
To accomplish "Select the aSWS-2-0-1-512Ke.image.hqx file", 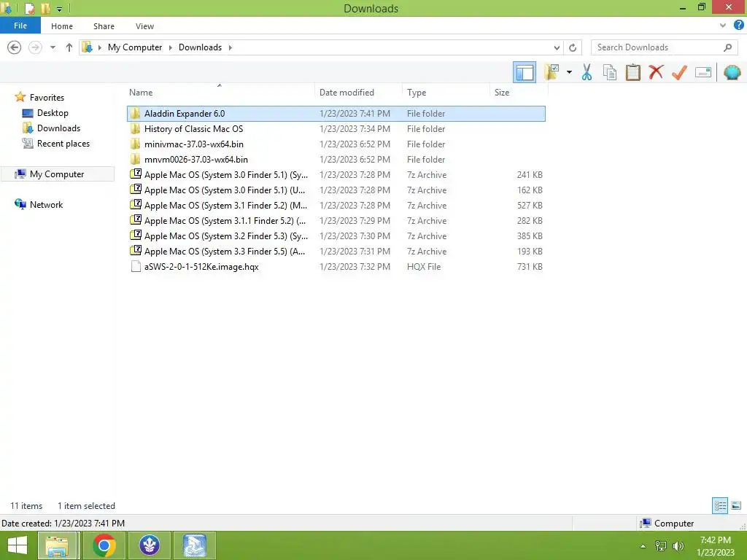I will [336, 266].
